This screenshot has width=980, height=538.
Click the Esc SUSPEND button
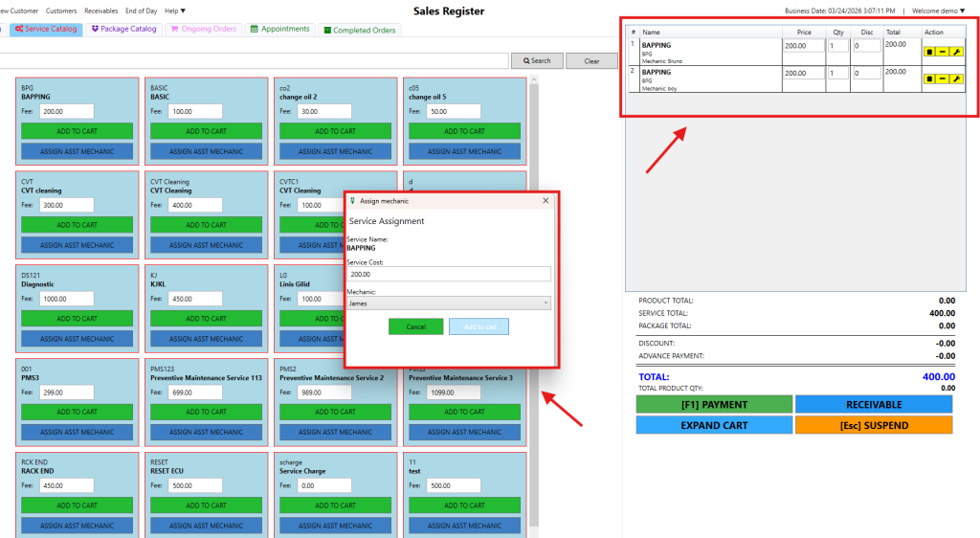coord(873,425)
